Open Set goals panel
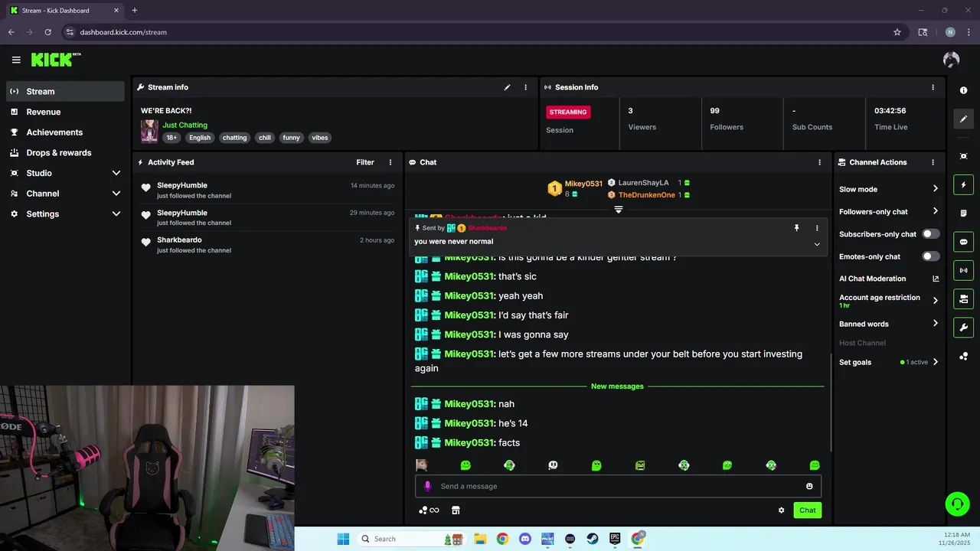 [889, 362]
